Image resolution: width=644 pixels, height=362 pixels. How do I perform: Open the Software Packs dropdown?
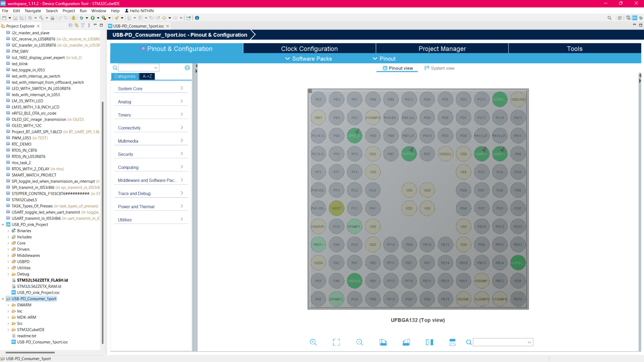(x=309, y=58)
